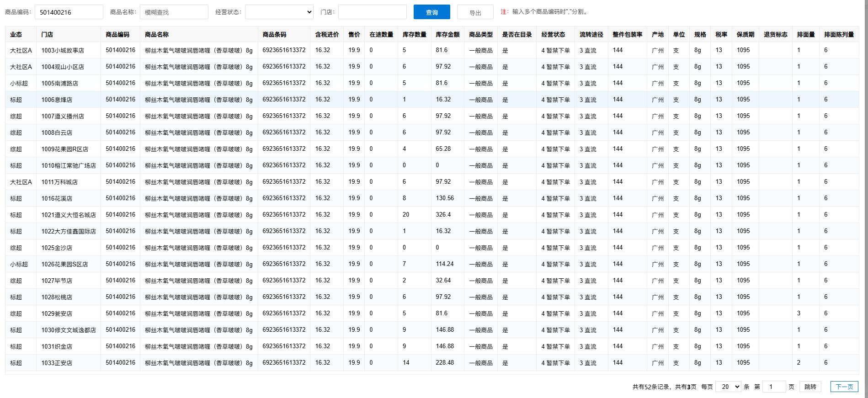868x398 pixels.
Task: Focus the 商品编码 input field
Action: (x=69, y=12)
